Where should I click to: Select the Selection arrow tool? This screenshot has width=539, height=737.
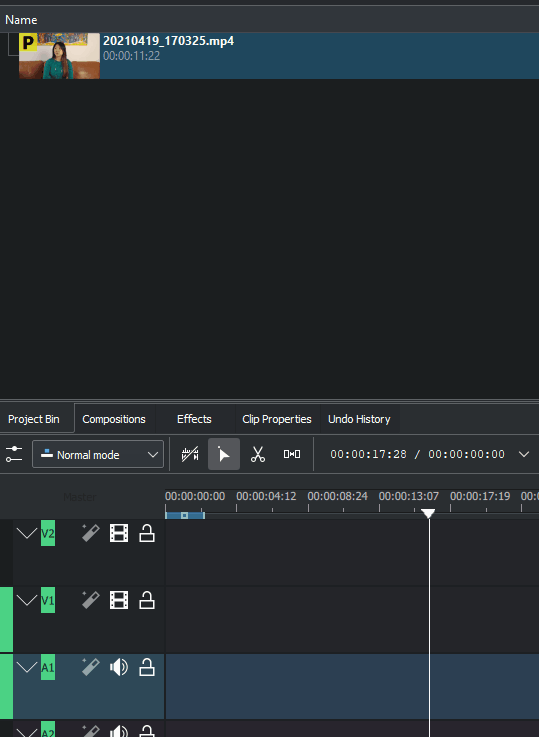click(224, 454)
